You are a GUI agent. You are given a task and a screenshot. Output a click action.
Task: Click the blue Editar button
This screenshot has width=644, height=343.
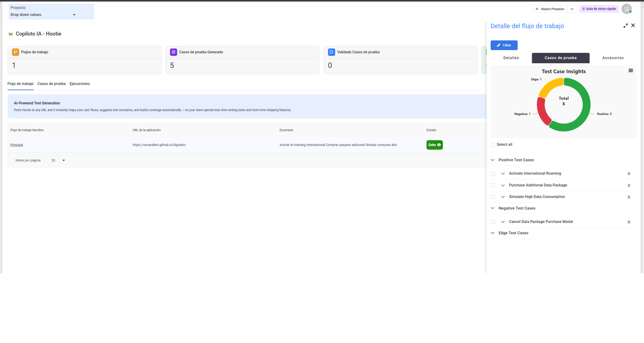[x=504, y=45]
